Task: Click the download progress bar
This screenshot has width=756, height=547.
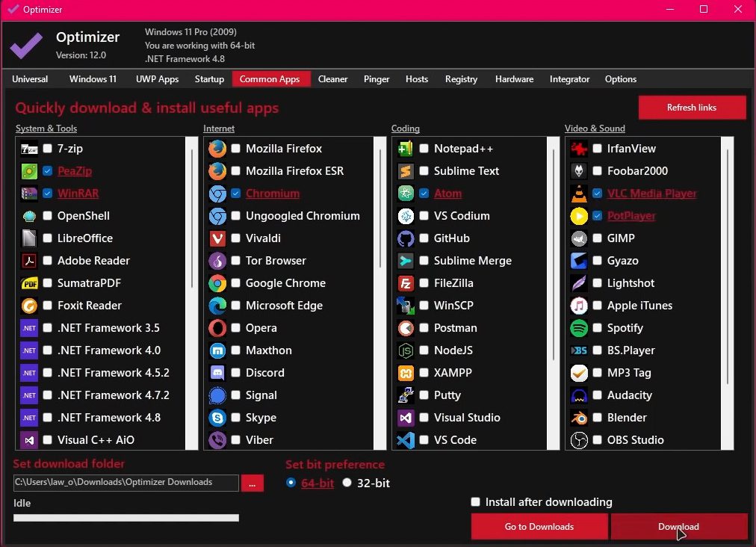Action: tap(126, 518)
